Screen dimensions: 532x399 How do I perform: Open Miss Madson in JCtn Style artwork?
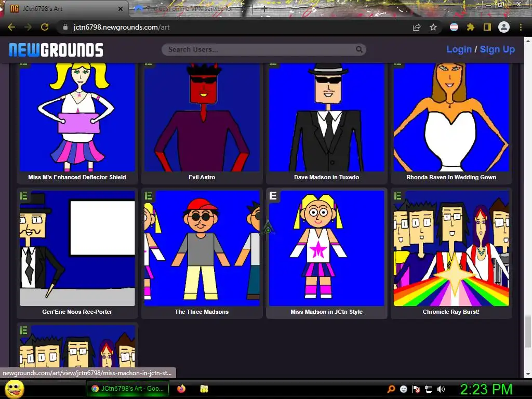click(x=326, y=248)
